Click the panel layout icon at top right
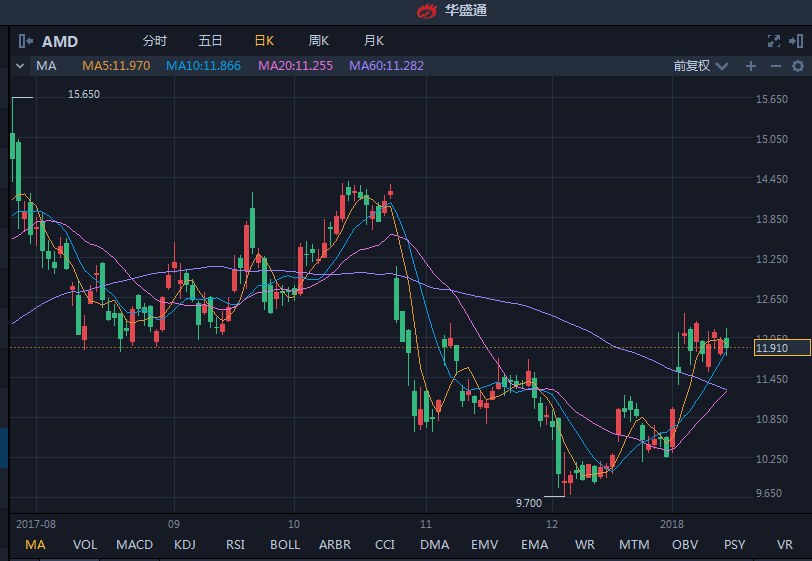 point(797,41)
